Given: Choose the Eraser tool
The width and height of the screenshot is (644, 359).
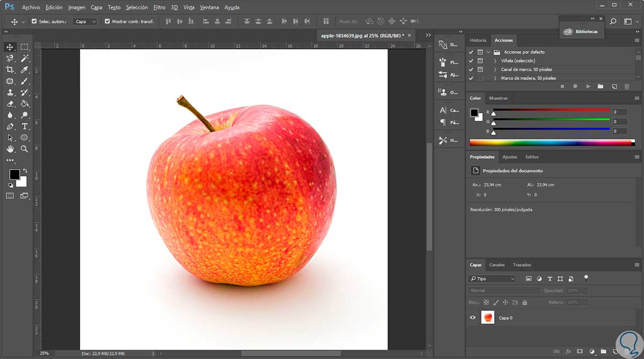Looking at the screenshot, I should (x=10, y=104).
